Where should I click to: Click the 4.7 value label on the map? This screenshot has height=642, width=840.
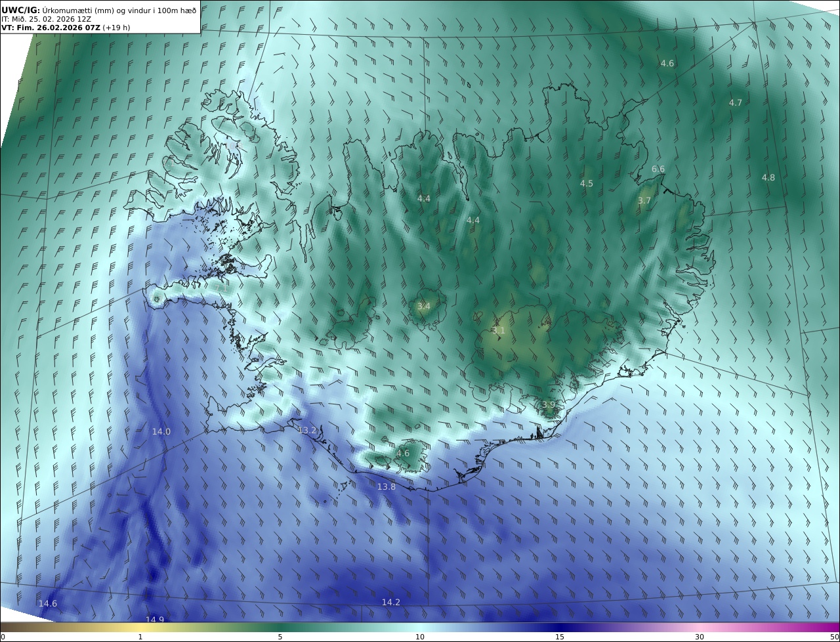(736, 103)
